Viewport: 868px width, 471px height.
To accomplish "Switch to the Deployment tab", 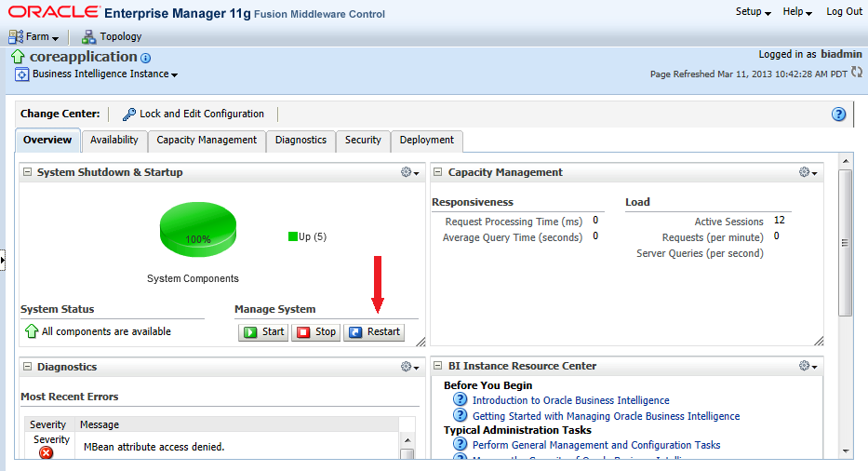I will [427, 141].
